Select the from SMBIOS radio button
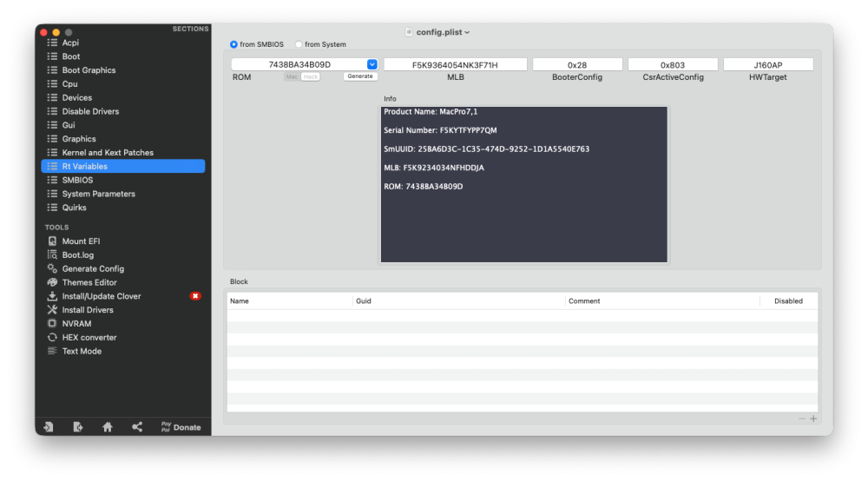868x482 pixels. tap(233, 44)
